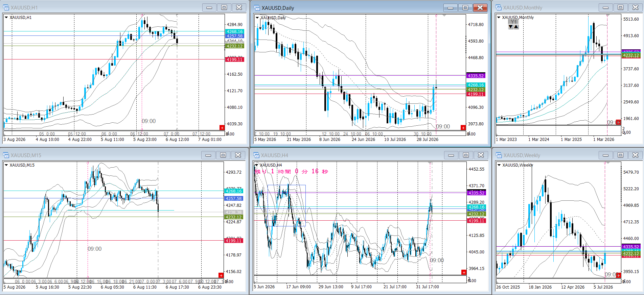Click the blue 4257.58 price tag in M15 chart

234,198
